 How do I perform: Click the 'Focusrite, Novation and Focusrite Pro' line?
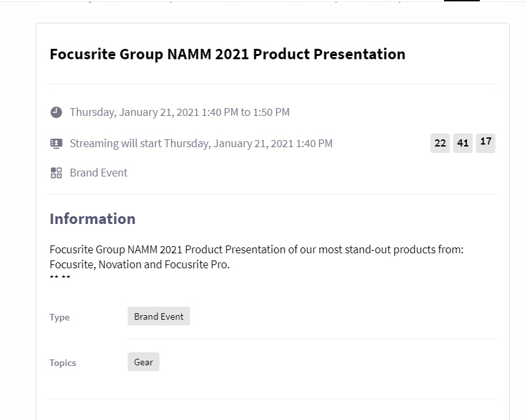[x=140, y=264]
